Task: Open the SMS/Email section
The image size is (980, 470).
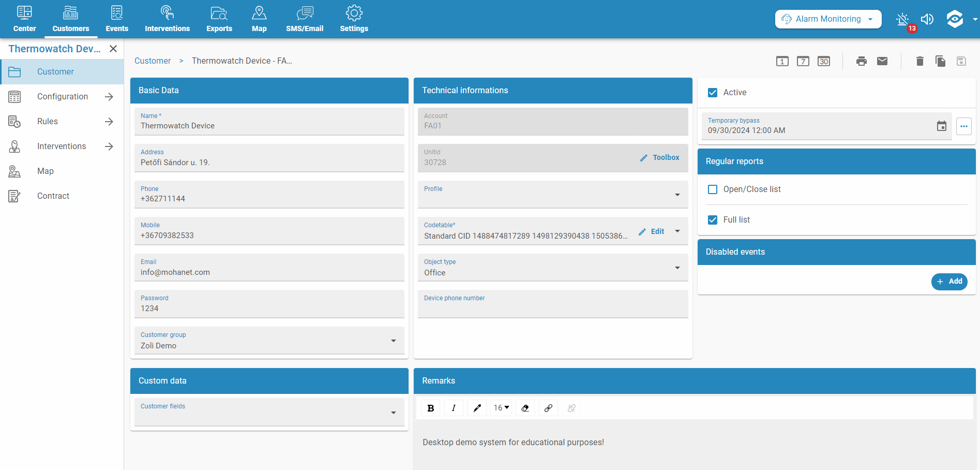Action: click(x=305, y=19)
